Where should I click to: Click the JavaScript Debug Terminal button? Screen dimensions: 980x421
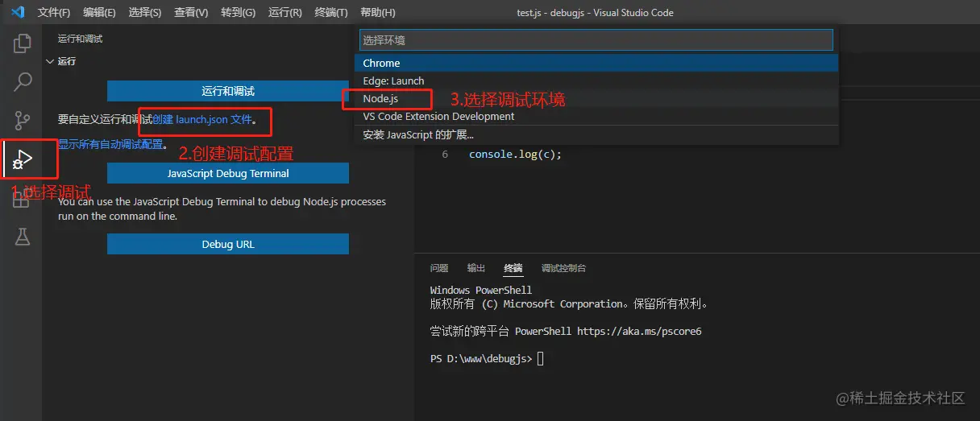point(228,173)
